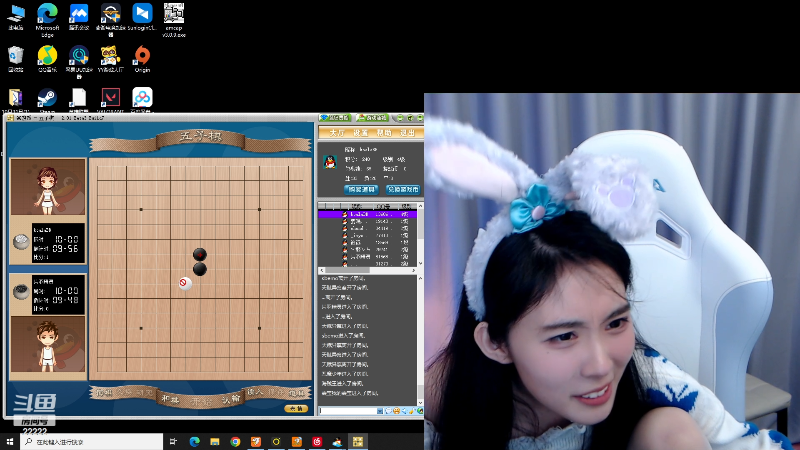
Task: Open NetEase Cloud Music from taskbar
Action: (x=317, y=442)
